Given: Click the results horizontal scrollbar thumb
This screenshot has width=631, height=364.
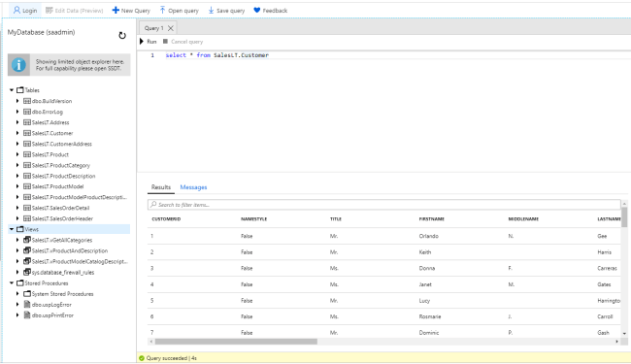Looking at the screenshot, I should [236, 342].
